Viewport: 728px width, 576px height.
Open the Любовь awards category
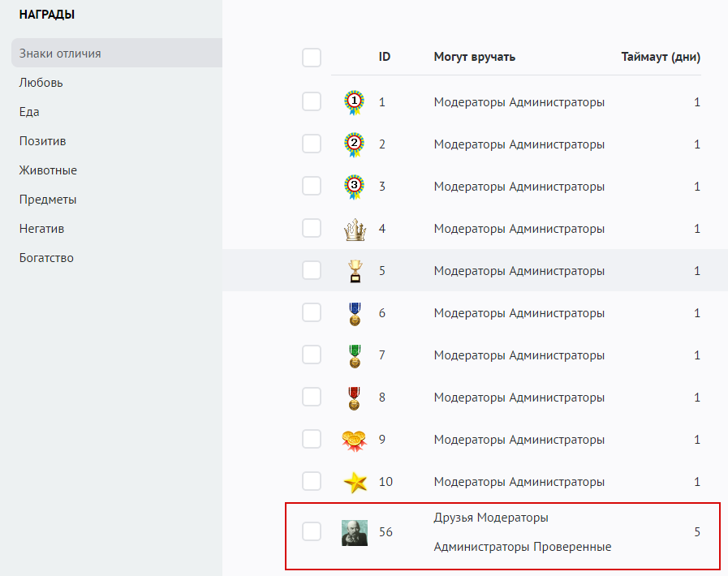point(41,83)
